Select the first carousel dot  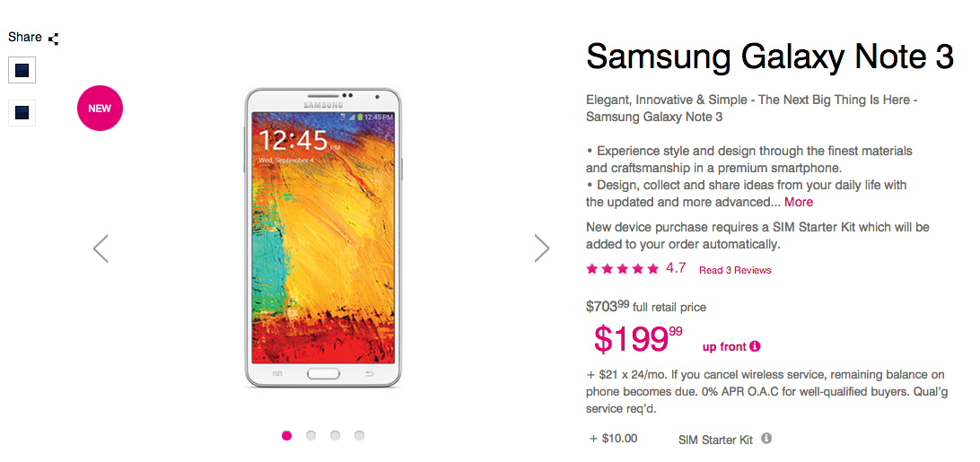tap(286, 435)
